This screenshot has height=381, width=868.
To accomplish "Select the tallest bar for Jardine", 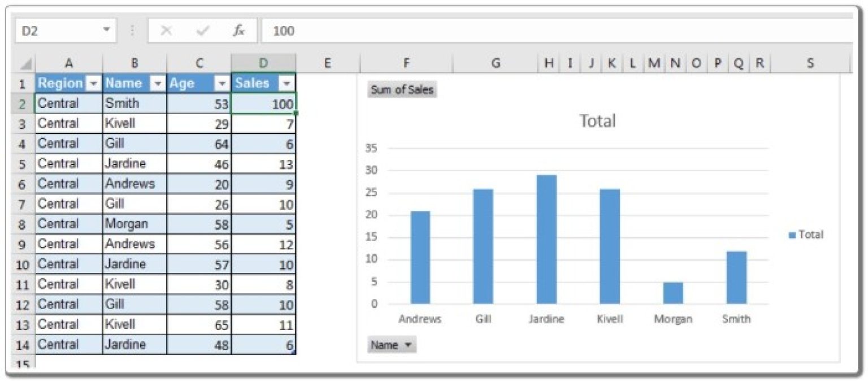I will coord(546,237).
